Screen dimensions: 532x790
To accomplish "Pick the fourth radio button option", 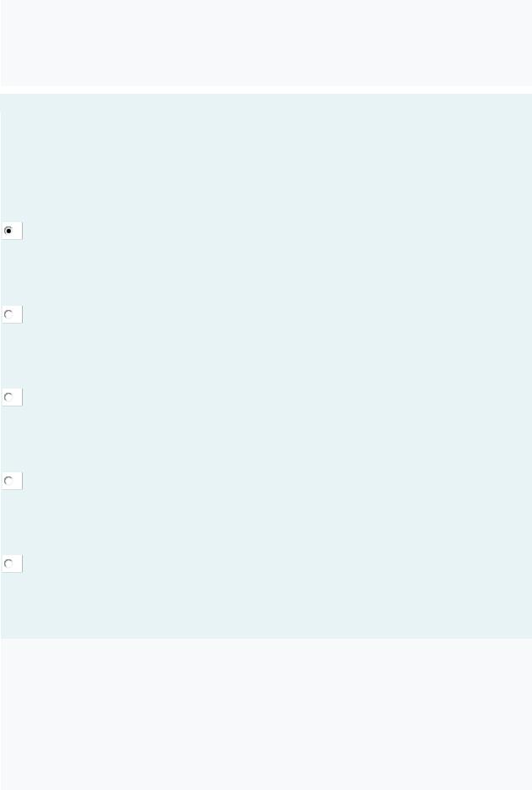I will [8, 481].
